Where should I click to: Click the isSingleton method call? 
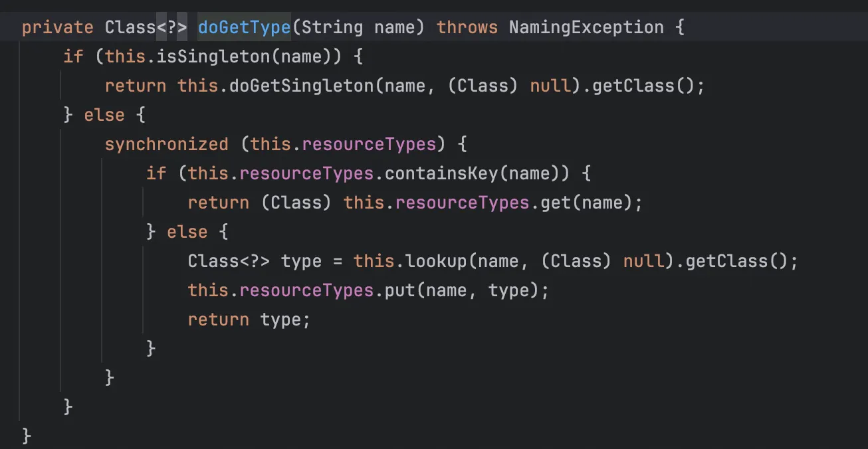213,56
